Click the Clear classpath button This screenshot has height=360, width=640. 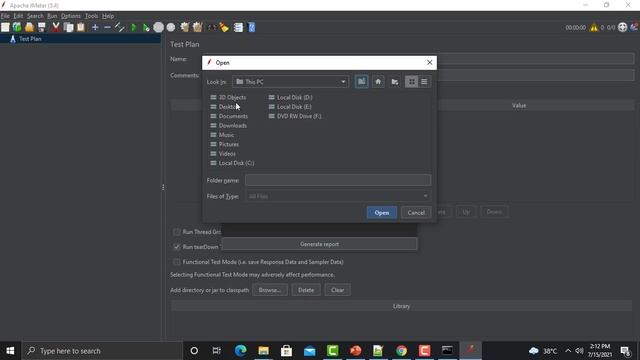pos(337,290)
